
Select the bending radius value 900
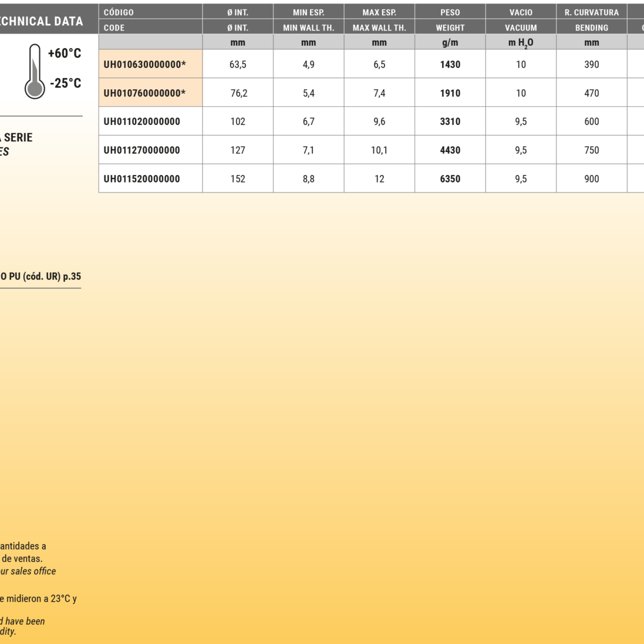(x=591, y=179)
